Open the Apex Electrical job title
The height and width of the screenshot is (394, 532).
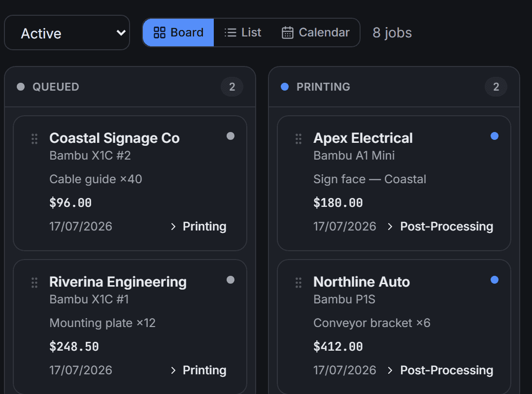pos(363,138)
